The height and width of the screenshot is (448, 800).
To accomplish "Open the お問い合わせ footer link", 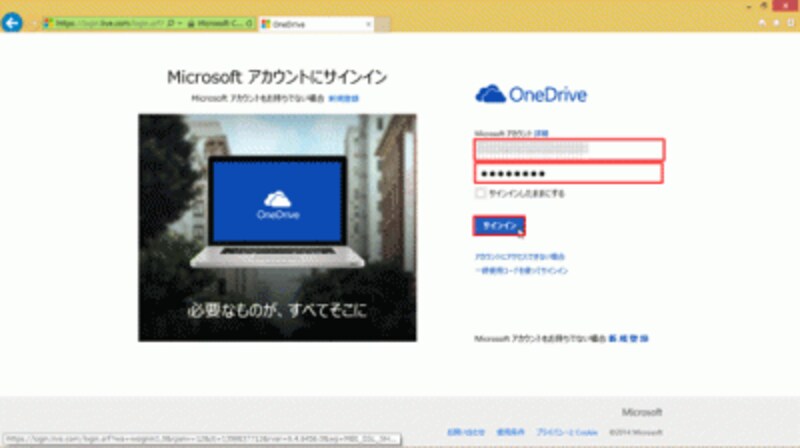I will tap(465, 432).
